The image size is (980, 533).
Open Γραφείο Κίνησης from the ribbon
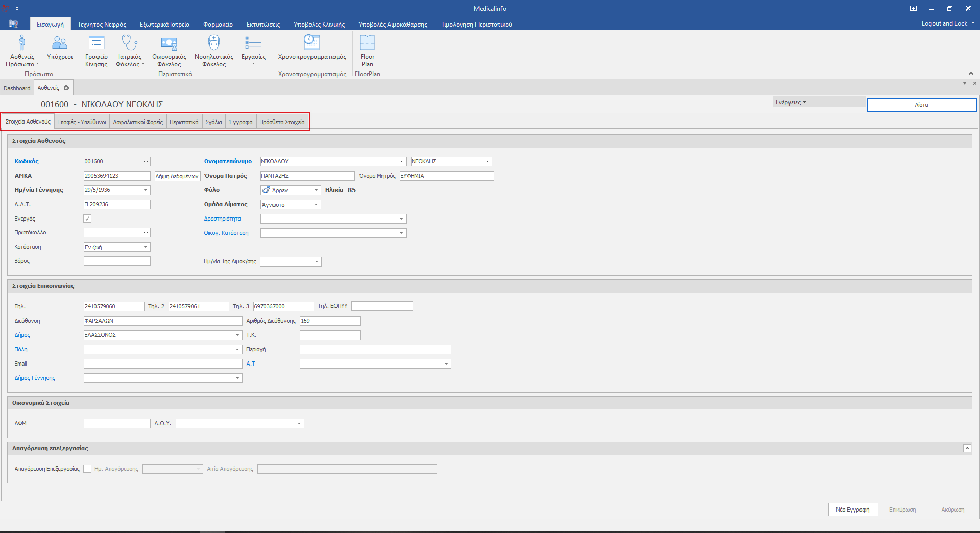tap(96, 43)
